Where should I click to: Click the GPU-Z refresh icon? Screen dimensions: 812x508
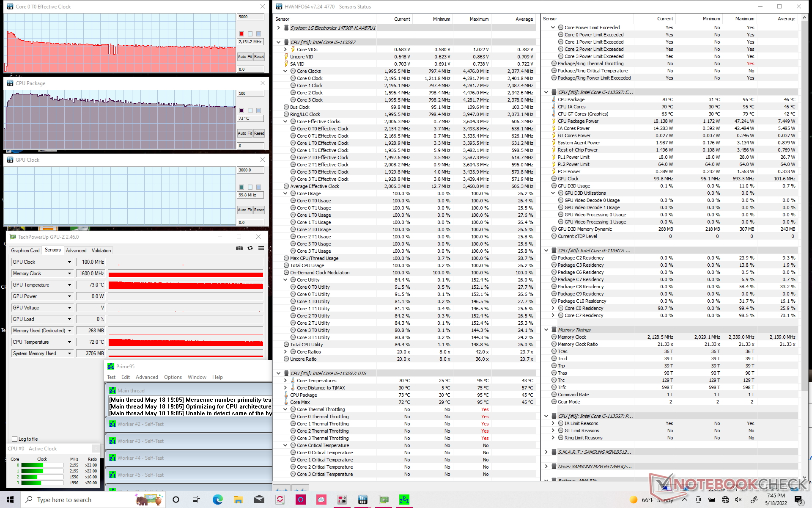(x=250, y=248)
